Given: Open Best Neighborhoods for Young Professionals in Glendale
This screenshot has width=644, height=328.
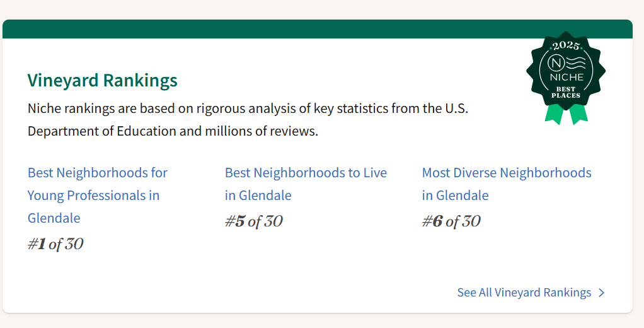Looking at the screenshot, I should (97, 196).
